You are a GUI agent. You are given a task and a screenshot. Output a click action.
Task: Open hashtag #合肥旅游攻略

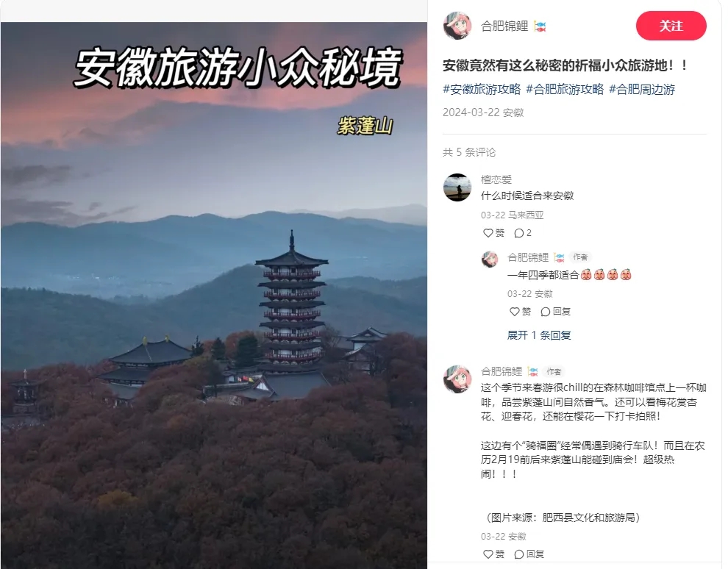click(x=565, y=89)
